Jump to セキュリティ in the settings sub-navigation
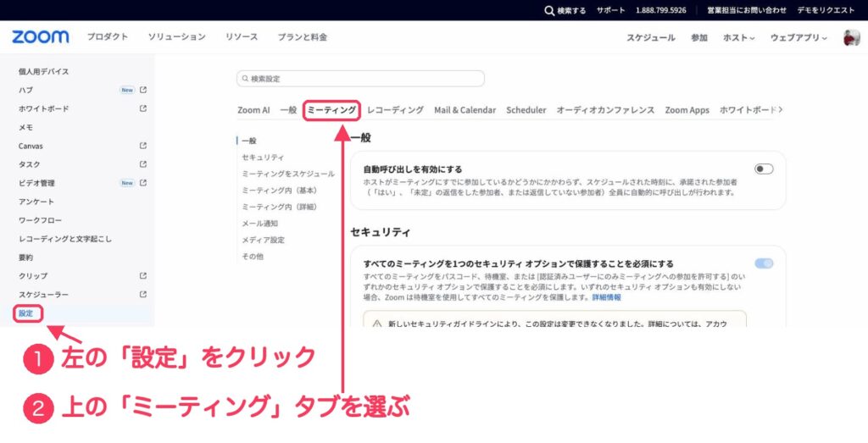Viewport: 868px width, 443px height. (x=263, y=158)
